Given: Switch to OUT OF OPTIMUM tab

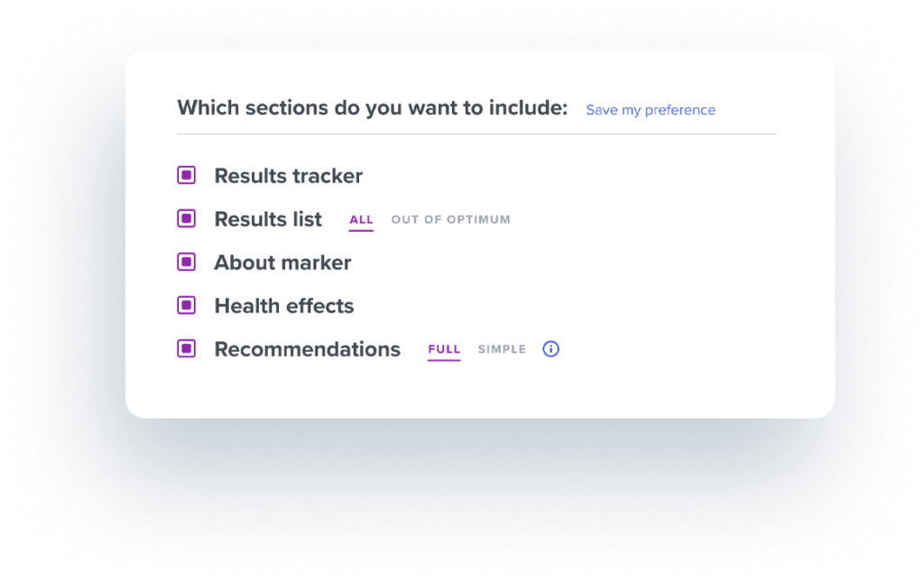Looking at the screenshot, I should coord(451,220).
